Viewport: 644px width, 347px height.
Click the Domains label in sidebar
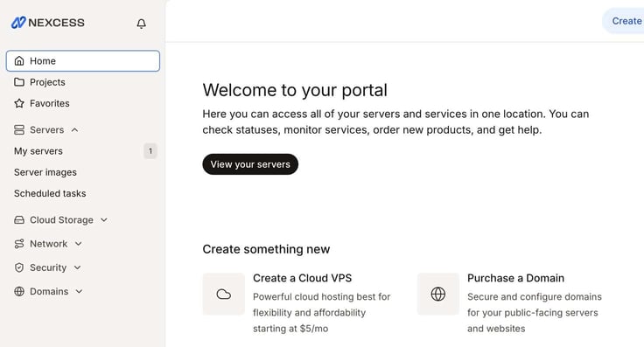click(49, 292)
